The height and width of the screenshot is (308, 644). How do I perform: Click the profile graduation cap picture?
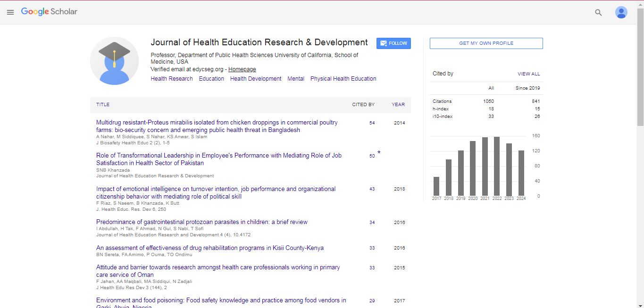pyautogui.click(x=114, y=61)
